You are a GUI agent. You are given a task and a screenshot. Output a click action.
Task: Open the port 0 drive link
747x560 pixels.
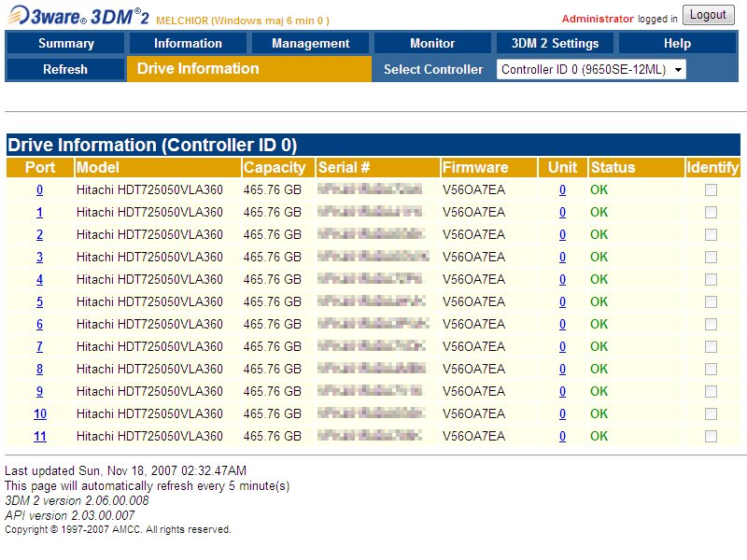pyautogui.click(x=39, y=190)
